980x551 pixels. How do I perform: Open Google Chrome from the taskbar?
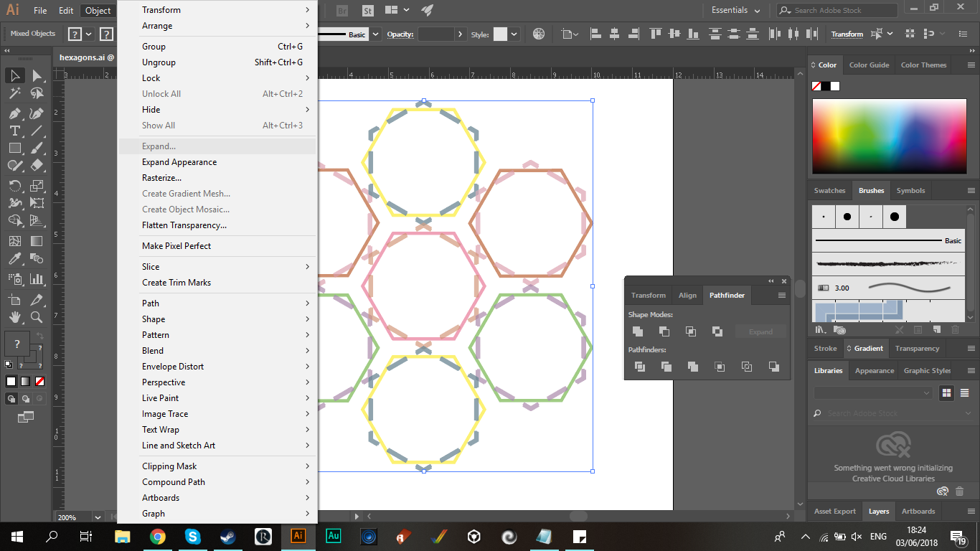pyautogui.click(x=158, y=536)
